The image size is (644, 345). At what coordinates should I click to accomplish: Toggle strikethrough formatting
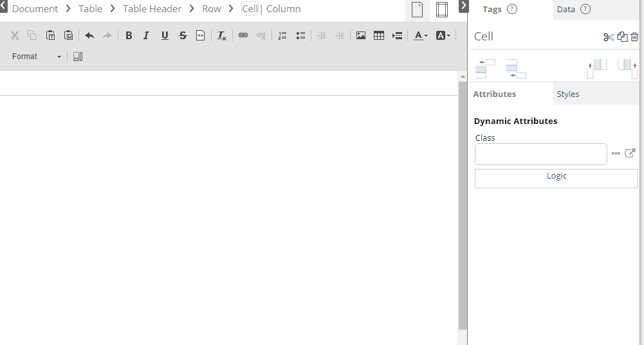click(183, 36)
